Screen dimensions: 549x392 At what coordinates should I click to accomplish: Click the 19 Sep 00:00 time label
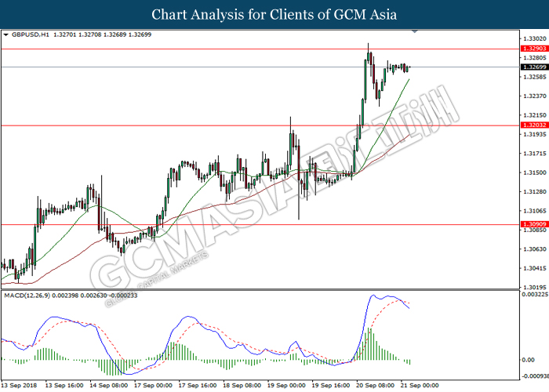pos(286,386)
